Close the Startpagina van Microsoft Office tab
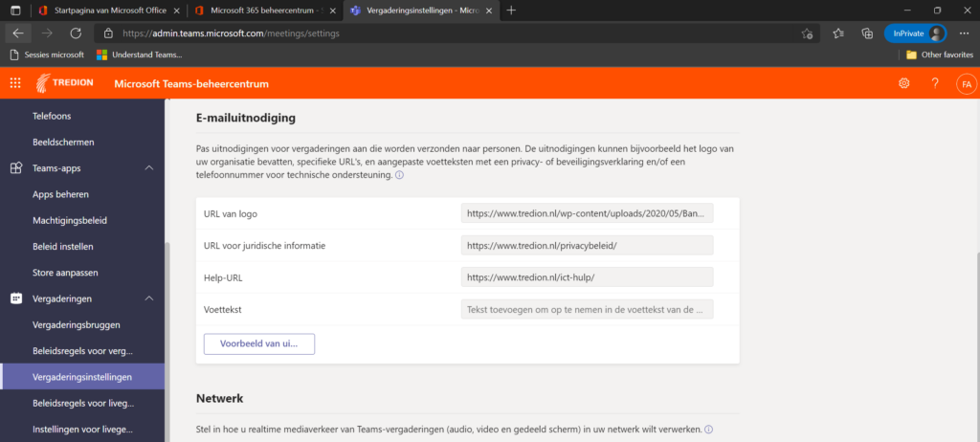This screenshot has height=442, width=980. click(177, 11)
